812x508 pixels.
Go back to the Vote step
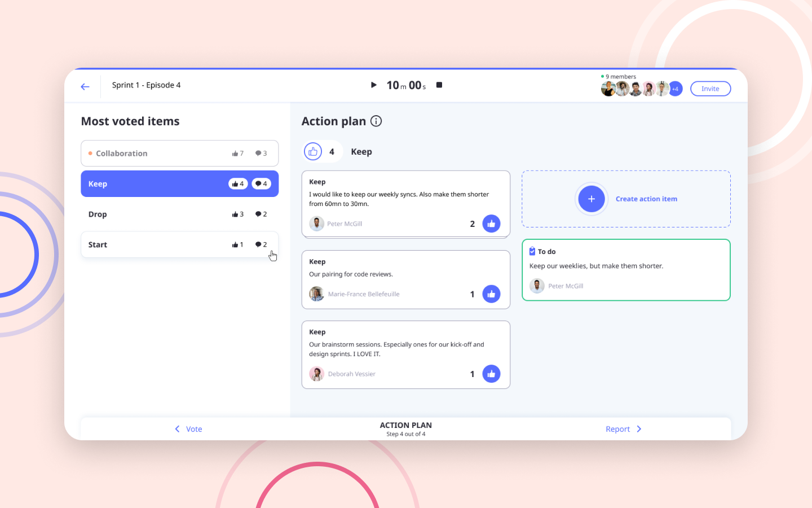tap(188, 429)
